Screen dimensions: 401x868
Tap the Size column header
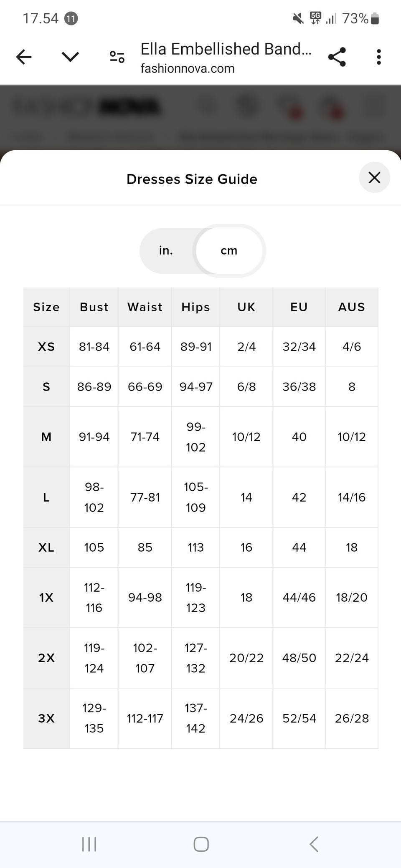tap(46, 307)
